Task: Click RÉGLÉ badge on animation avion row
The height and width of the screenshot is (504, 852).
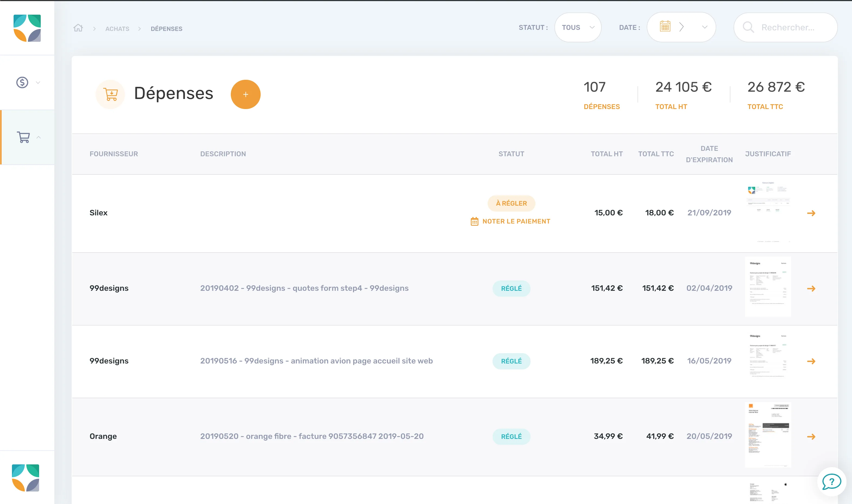Action: (x=511, y=361)
